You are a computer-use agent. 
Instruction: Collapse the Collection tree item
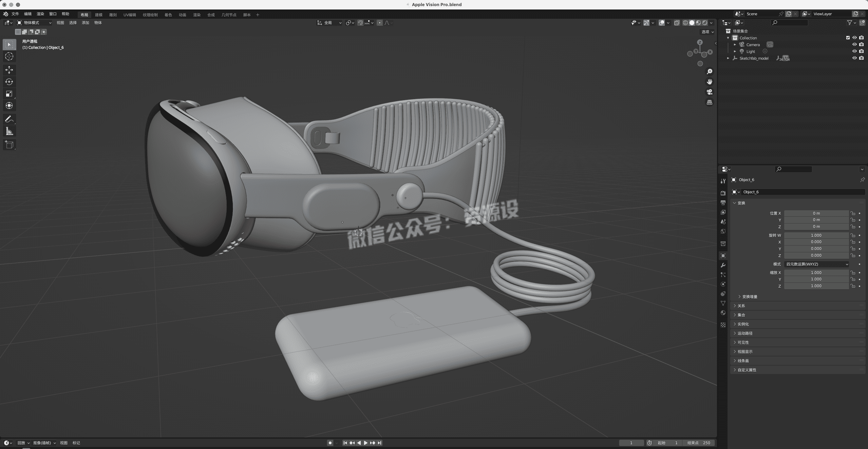click(x=728, y=38)
